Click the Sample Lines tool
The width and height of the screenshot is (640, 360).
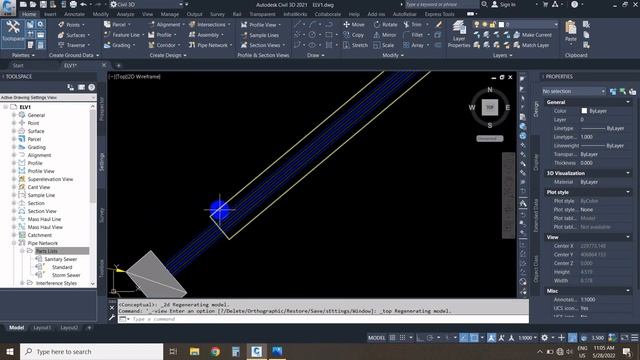[260, 35]
